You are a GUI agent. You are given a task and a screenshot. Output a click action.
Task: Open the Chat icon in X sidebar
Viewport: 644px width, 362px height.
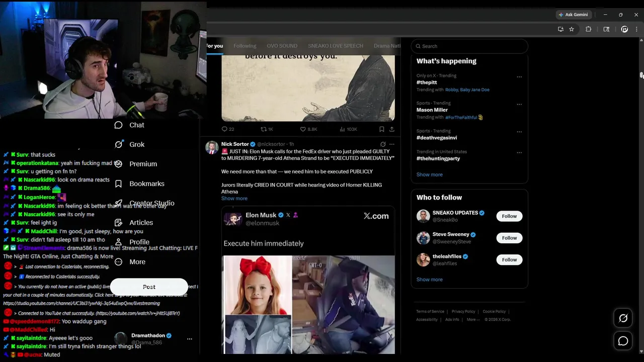pyautogui.click(x=118, y=125)
